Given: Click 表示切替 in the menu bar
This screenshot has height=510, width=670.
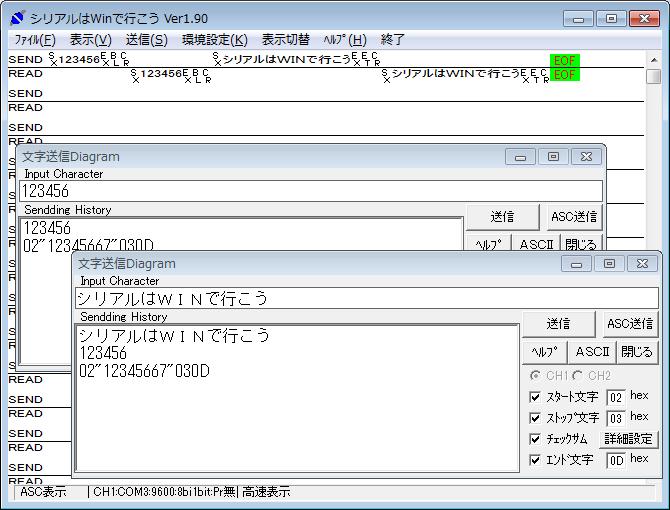Looking at the screenshot, I should [285, 40].
